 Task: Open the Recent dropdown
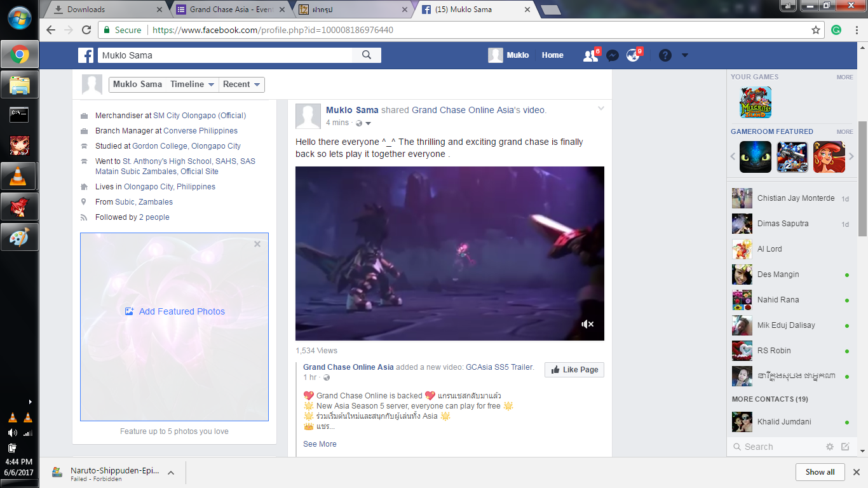coord(241,85)
